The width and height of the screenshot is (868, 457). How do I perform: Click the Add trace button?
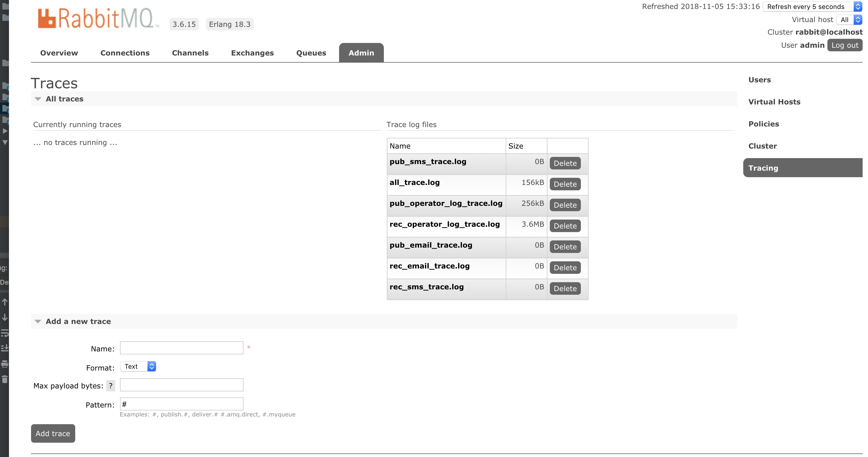tap(53, 433)
